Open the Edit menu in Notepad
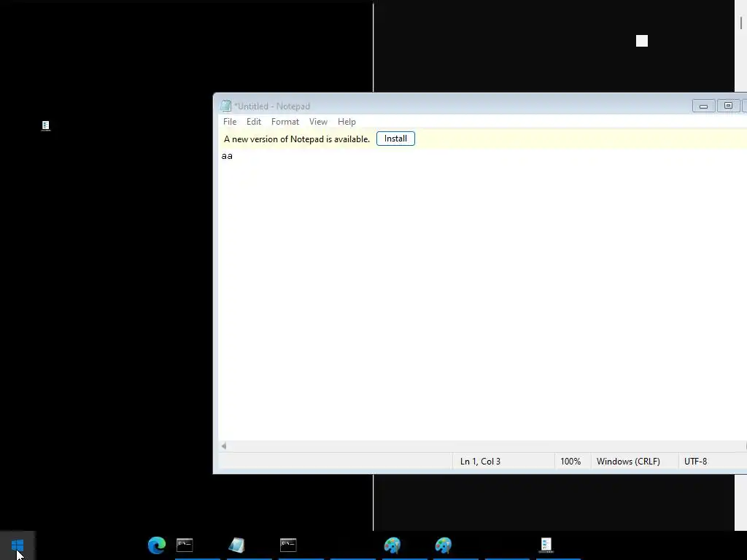 (253, 122)
